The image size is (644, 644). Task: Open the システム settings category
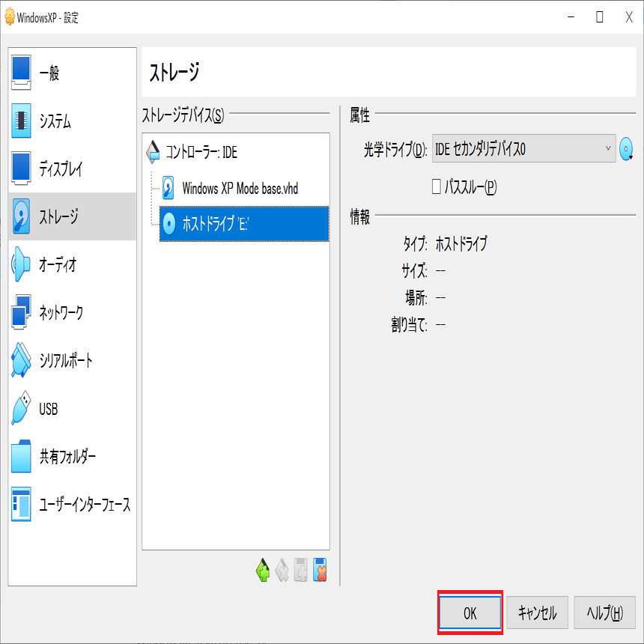[x=73, y=121]
